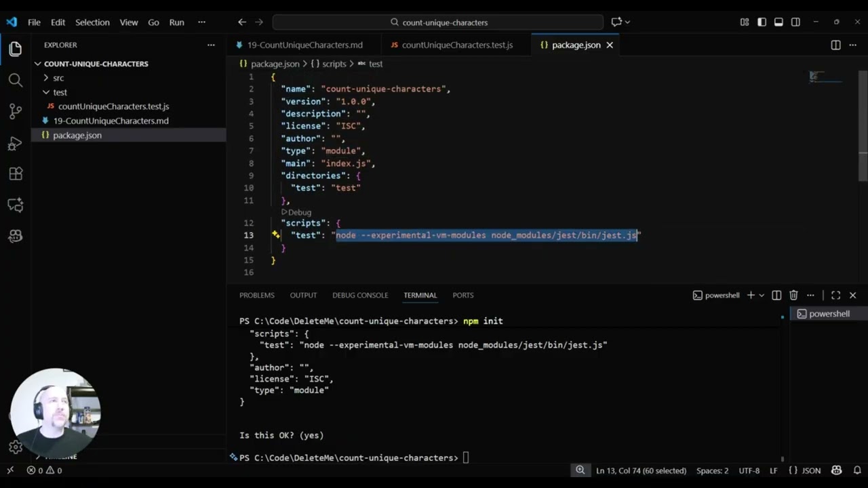Open cursor position Ln 13, Col 74

coord(642,470)
